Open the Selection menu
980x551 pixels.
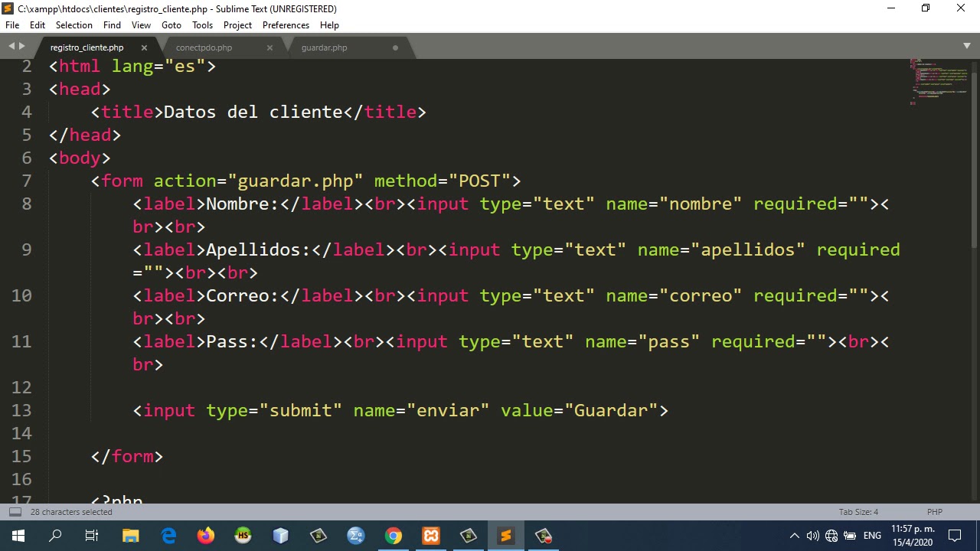tap(74, 25)
